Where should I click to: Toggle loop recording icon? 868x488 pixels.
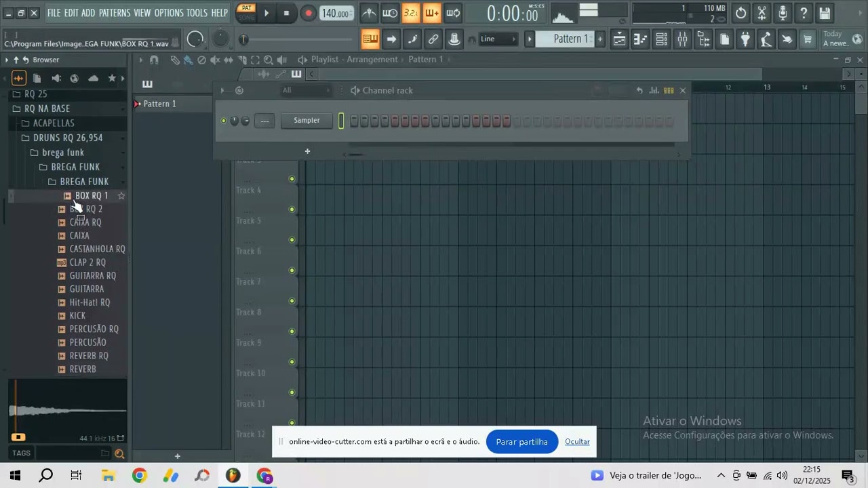point(453,13)
